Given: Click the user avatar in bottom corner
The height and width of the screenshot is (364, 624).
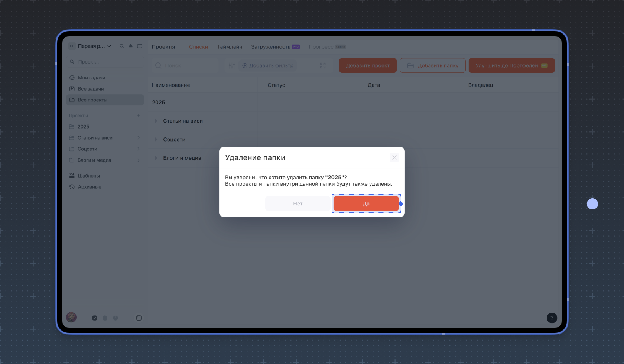Looking at the screenshot, I should (x=71, y=317).
